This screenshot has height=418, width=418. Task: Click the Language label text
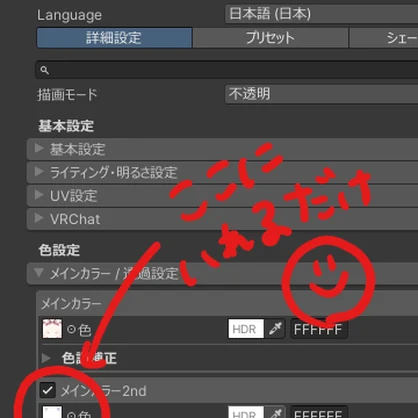[x=69, y=15]
